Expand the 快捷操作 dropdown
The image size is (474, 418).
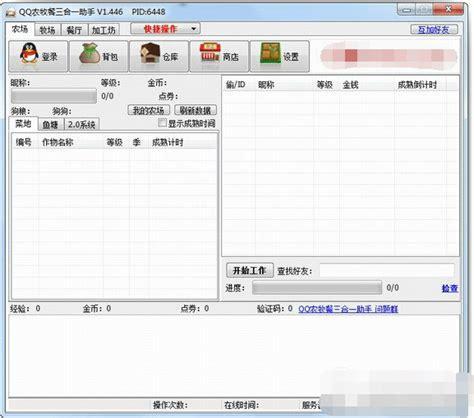[x=165, y=29]
